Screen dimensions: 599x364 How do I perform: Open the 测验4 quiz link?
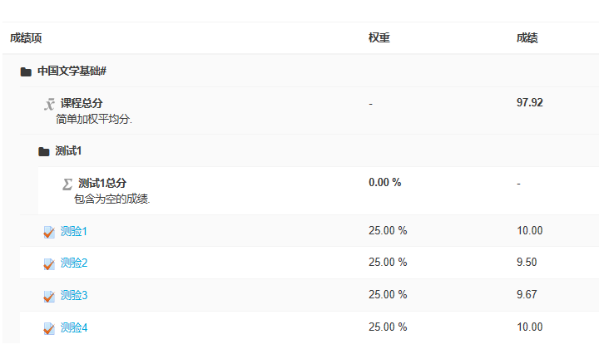[x=74, y=327]
